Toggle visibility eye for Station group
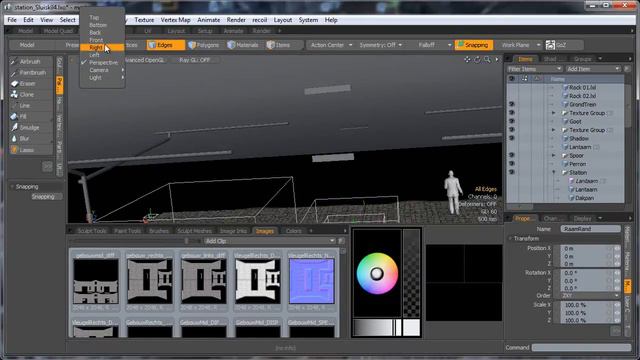Image resolution: width=640 pixels, height=360 pixels. pyautogui.click(x=511, y=173)
